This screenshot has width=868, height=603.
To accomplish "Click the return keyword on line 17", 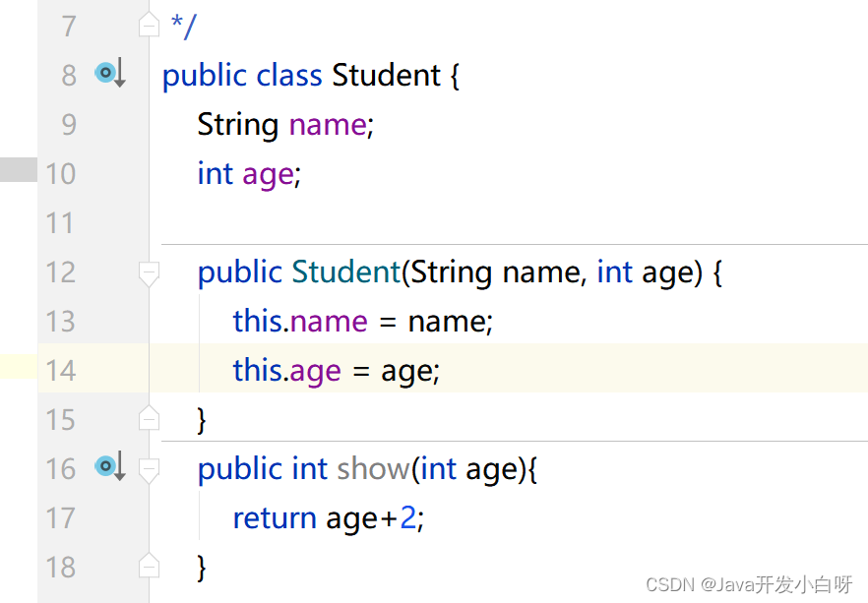I will (275, 518).
